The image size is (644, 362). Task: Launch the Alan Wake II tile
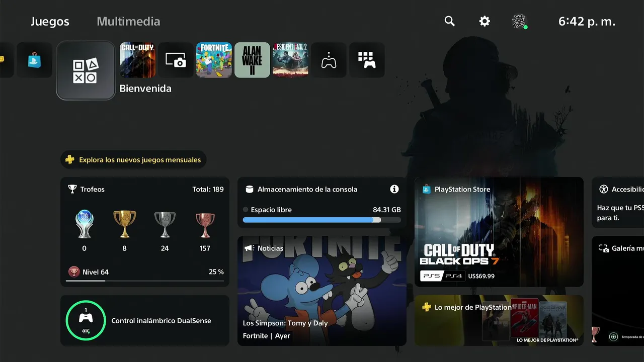coord(252,60)
